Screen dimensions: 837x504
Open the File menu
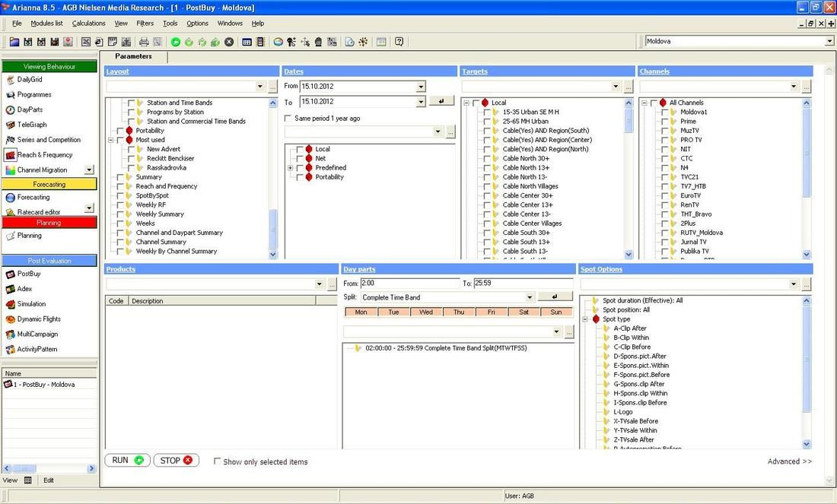coord(17,24)
